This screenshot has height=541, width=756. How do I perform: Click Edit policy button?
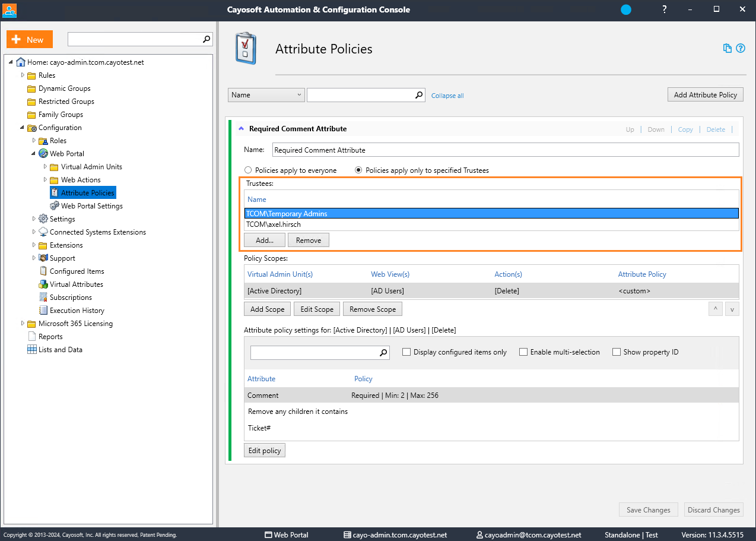tap(265, 451)
